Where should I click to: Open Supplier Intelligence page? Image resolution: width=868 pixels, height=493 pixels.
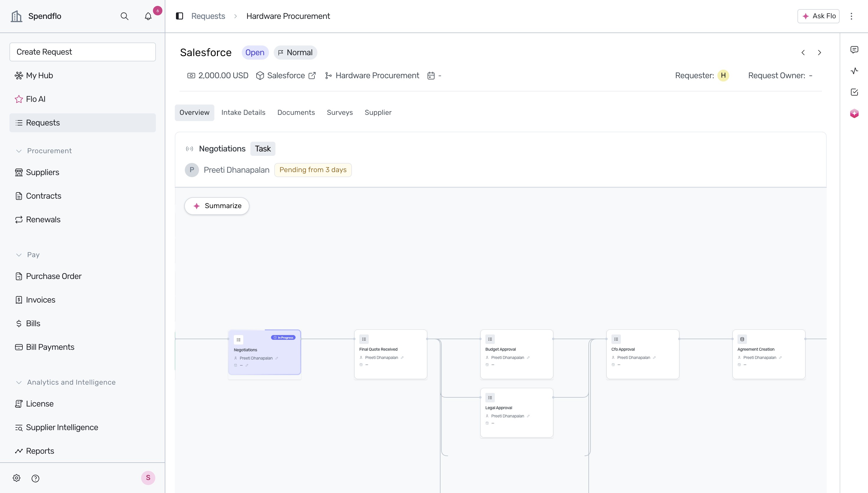point(83,428)
